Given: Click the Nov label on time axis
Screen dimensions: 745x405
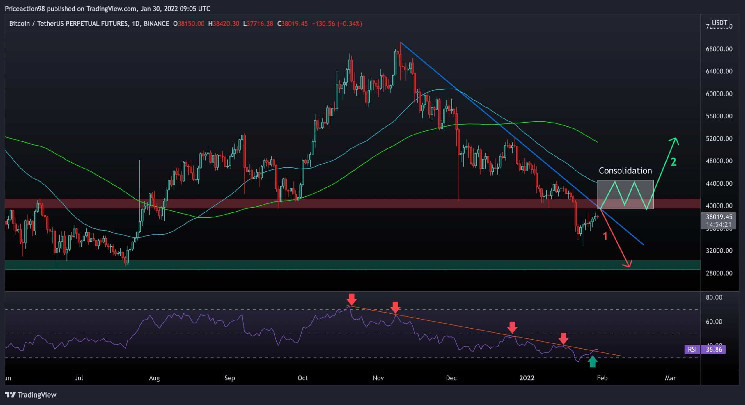Looking at the screenshot, I should 378,380.
